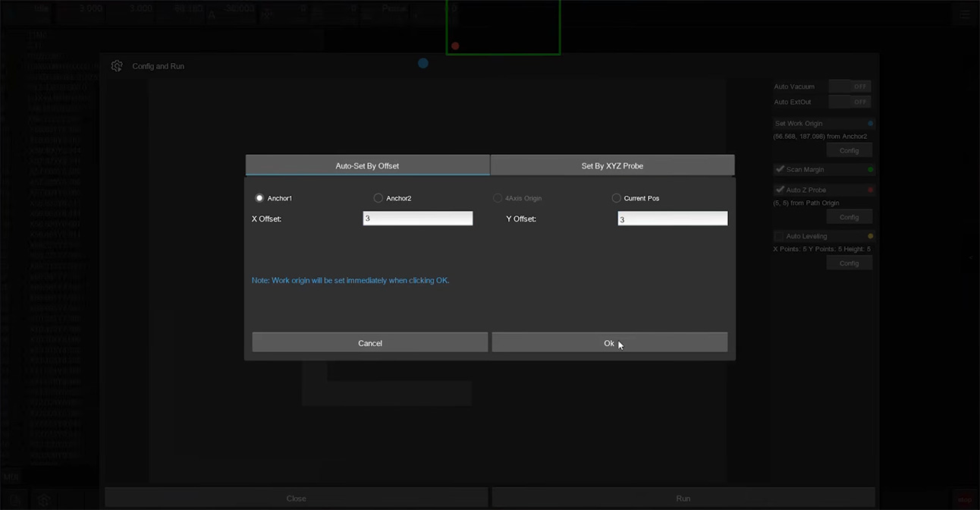Cancel the work origin dialog
The height and width of the screenshot is (510, 980).
click(x=370, y=343)
